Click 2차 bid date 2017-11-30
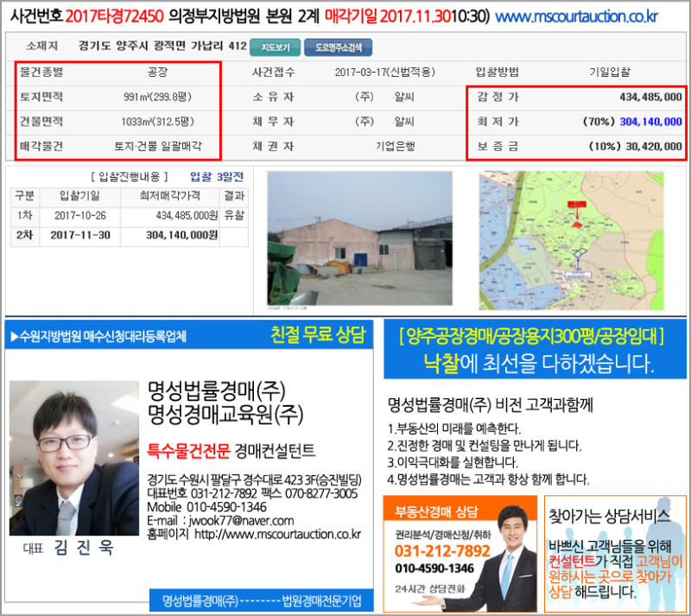691x616 pixels. 80,235
